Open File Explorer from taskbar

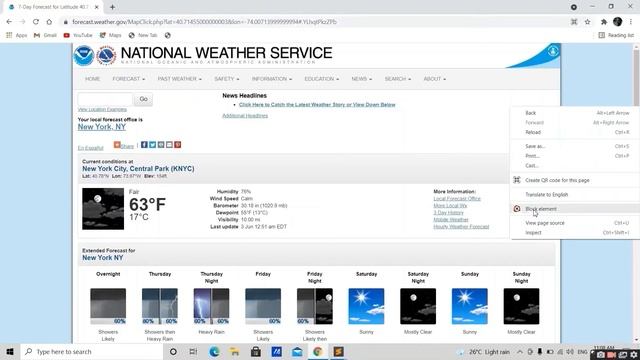point(235,352)
